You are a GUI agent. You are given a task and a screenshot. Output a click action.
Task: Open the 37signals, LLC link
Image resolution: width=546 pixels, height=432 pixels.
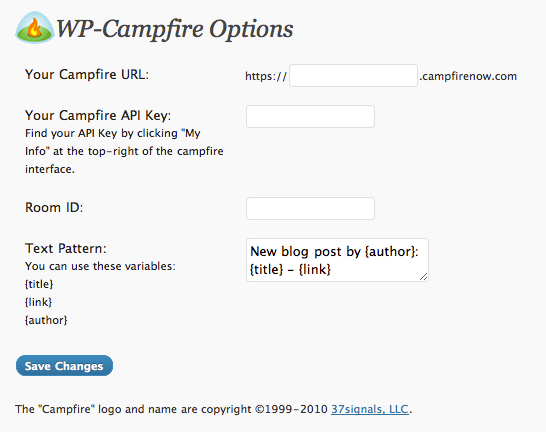pyautogui.click(x=370, y=409)
